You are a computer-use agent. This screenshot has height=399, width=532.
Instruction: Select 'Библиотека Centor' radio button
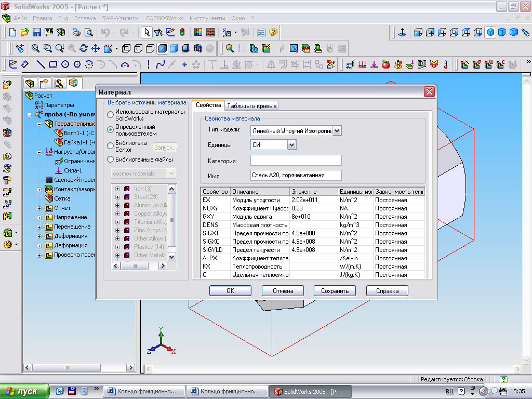click(110, 146)
